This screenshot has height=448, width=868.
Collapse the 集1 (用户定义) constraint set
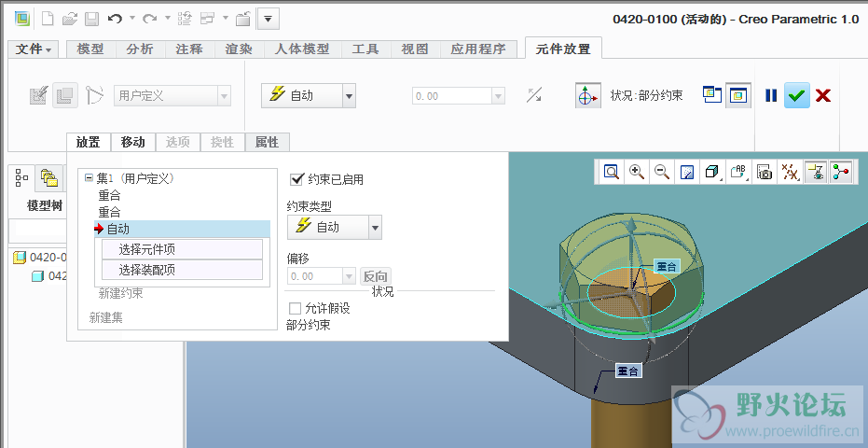pos(89,178)
